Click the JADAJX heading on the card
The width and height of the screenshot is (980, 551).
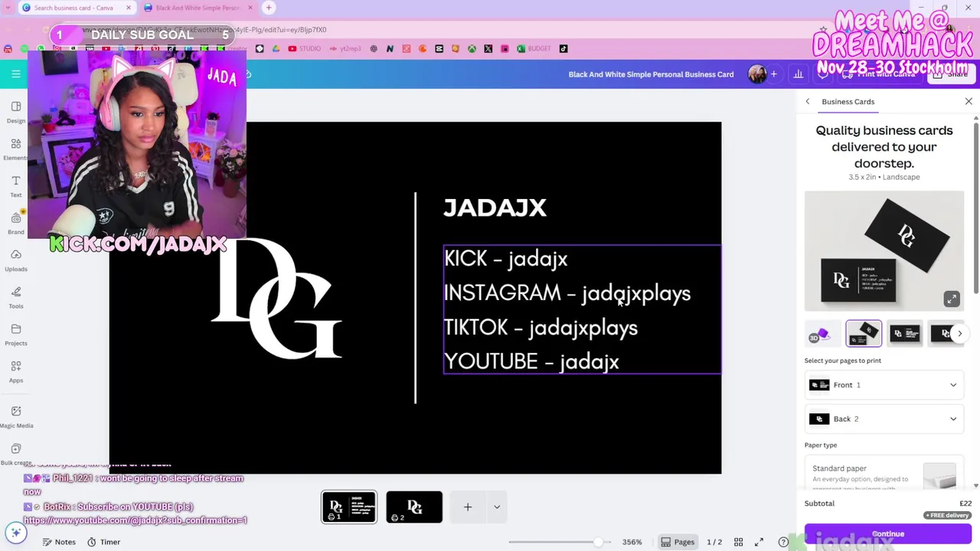495,207
